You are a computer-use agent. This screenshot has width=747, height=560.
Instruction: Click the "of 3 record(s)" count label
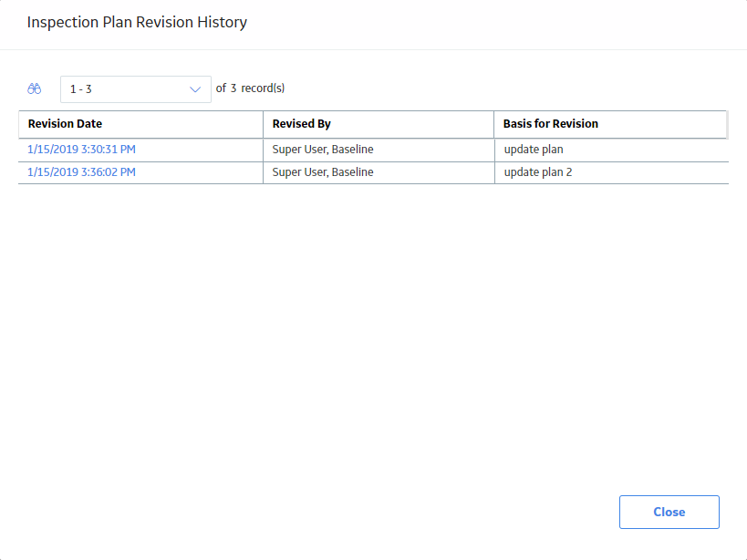[x=250, y=88]
